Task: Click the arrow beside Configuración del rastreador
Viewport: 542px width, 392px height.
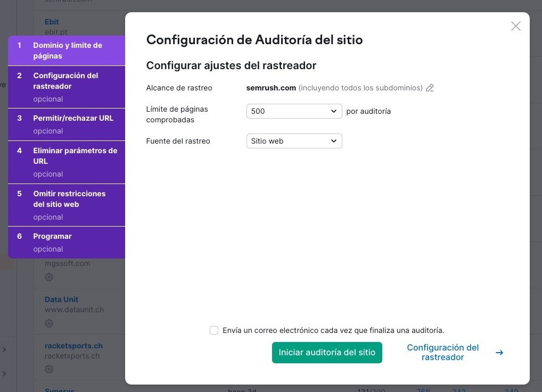Action: tap(499, 352)
